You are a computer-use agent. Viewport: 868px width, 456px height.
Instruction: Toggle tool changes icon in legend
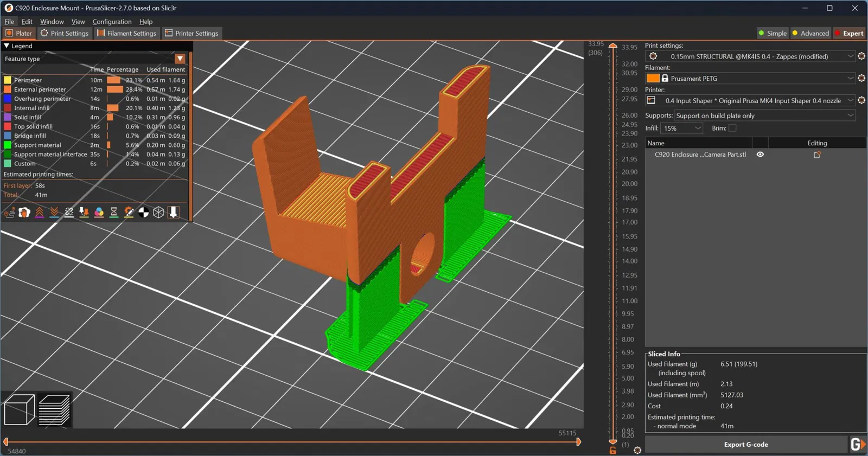pyautogui.click(x=84, y=213)
